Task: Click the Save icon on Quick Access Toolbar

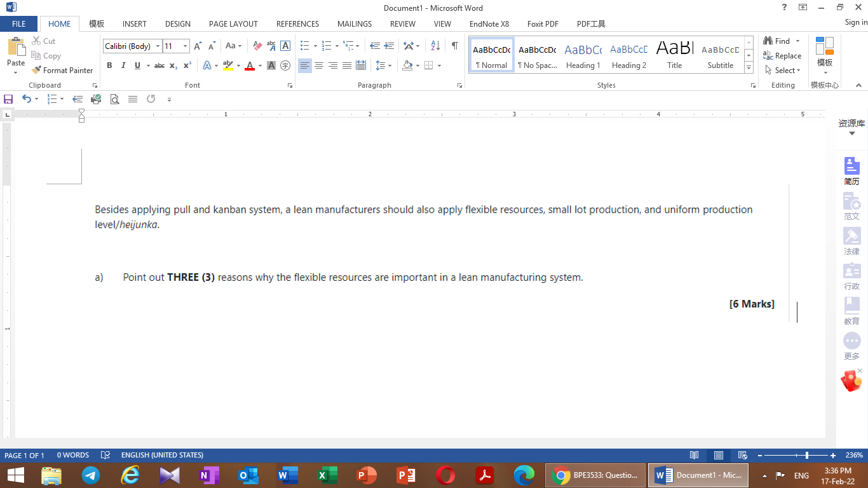Action: [x=8, y=99]
